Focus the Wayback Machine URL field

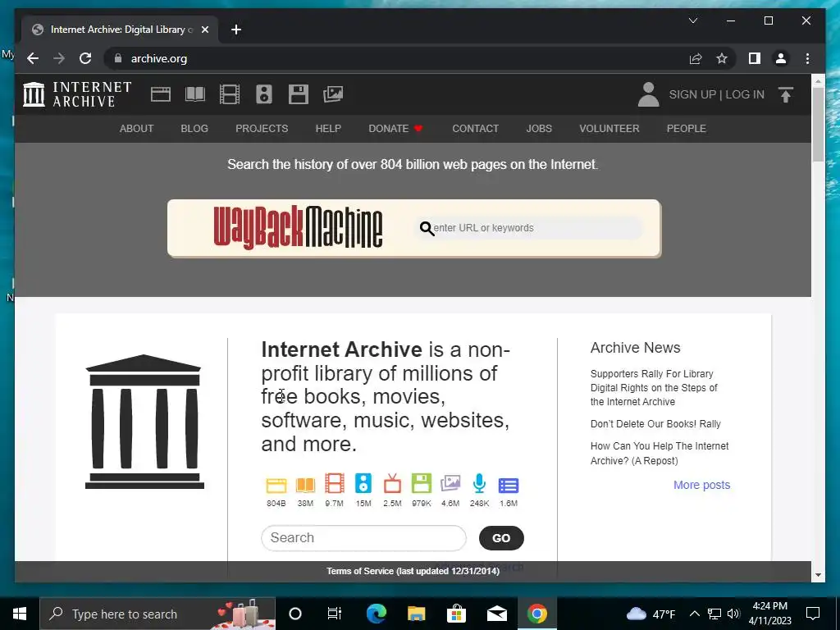click(529, 228)
